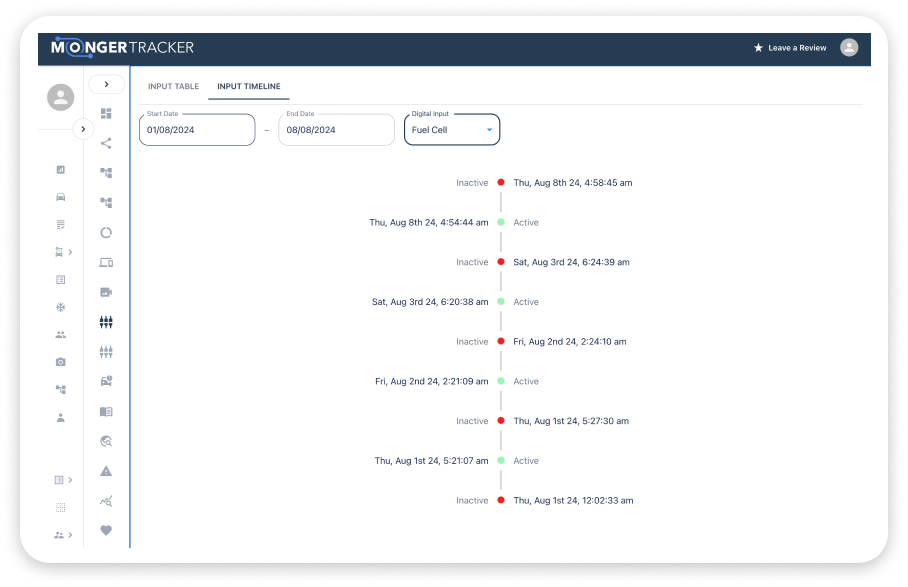Click the camera icon in the left rail

click(x=61, y=362)
